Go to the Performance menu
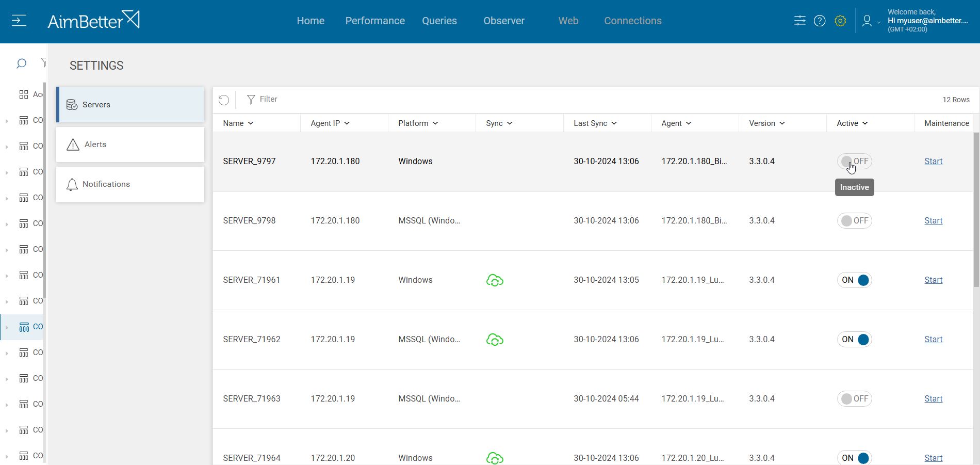 pos(375,21)
